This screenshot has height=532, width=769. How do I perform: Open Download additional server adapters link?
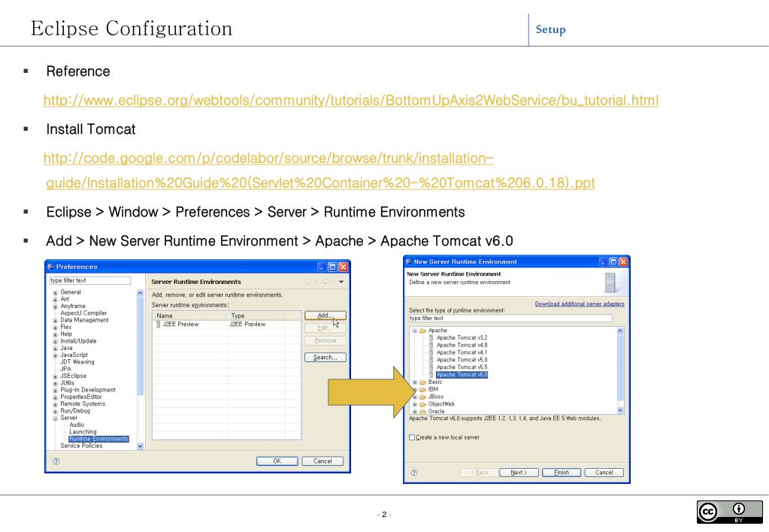(x=580, y=304)
